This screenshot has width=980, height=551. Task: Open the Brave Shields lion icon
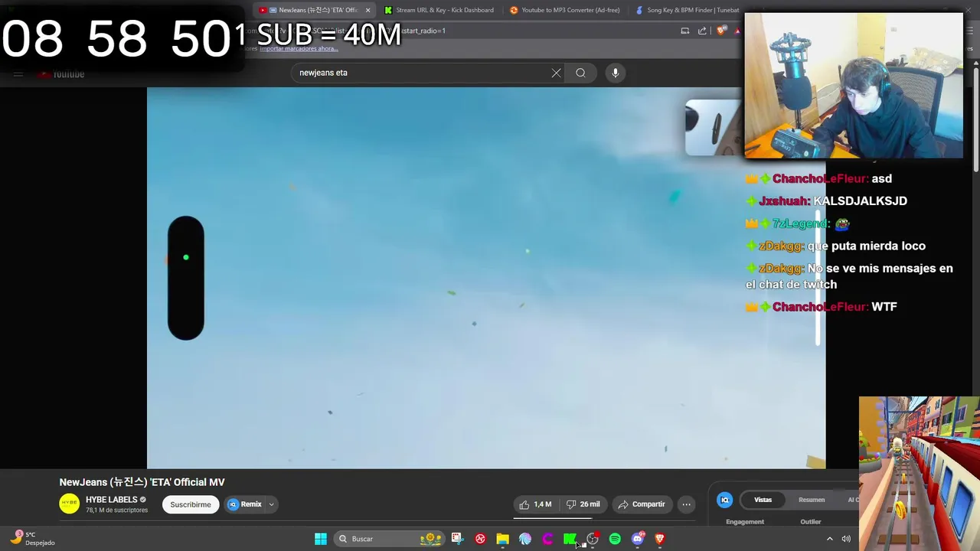721,31
